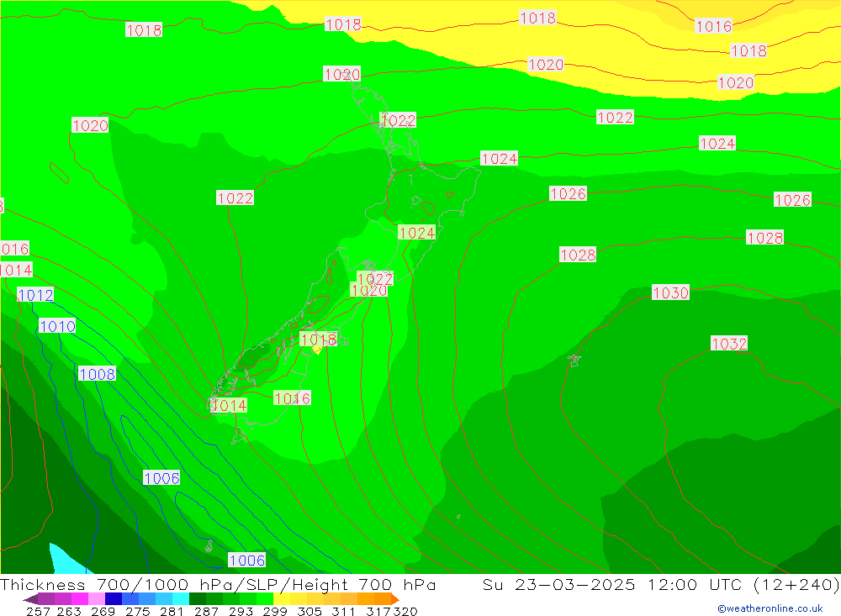Select the blue 1012 pressure label
841x616 pixels.
point(35,295)
